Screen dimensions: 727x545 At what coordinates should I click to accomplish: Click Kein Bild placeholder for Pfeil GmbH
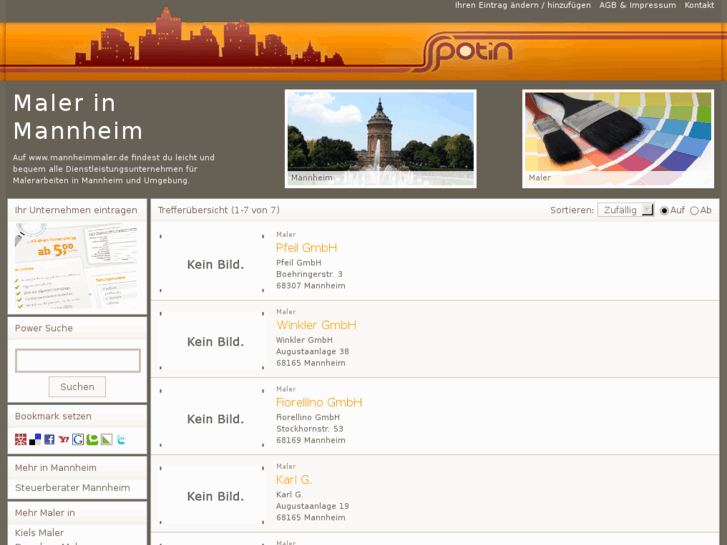tap(212, 264)
